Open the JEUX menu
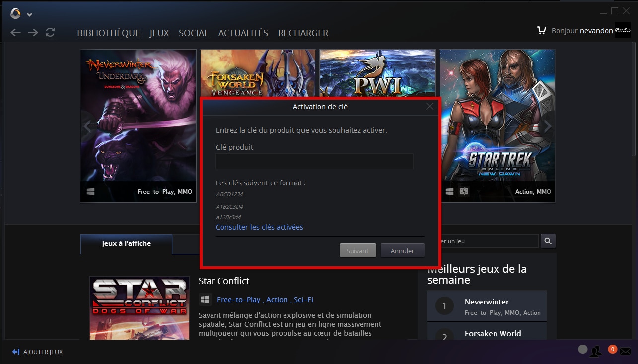 [x=159, y=33]
